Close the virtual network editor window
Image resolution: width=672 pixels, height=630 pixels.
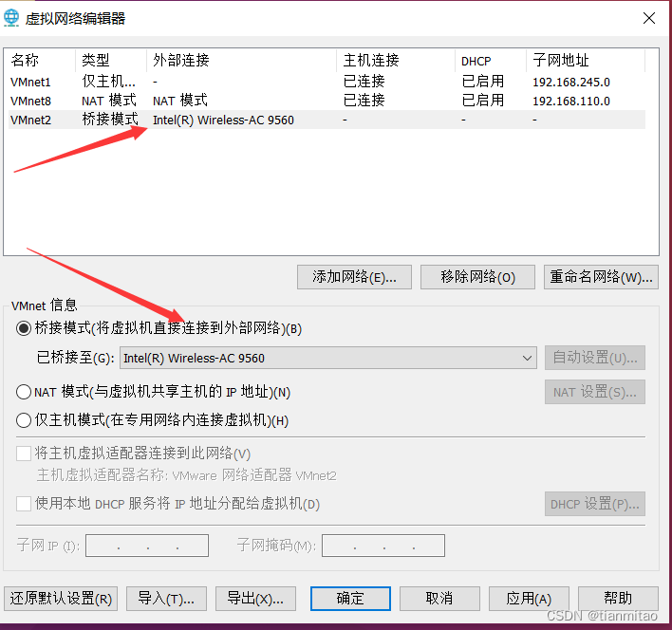tap(649, 18)
